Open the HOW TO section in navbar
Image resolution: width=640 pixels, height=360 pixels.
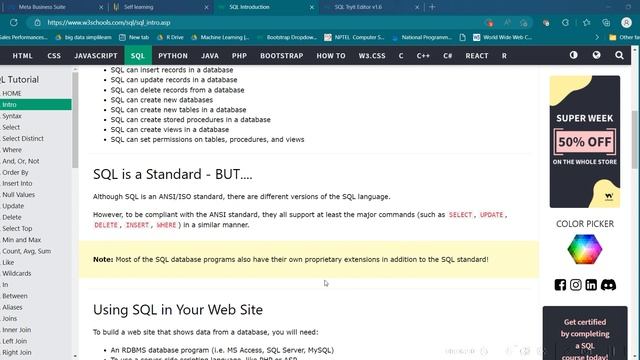point(331,56)
